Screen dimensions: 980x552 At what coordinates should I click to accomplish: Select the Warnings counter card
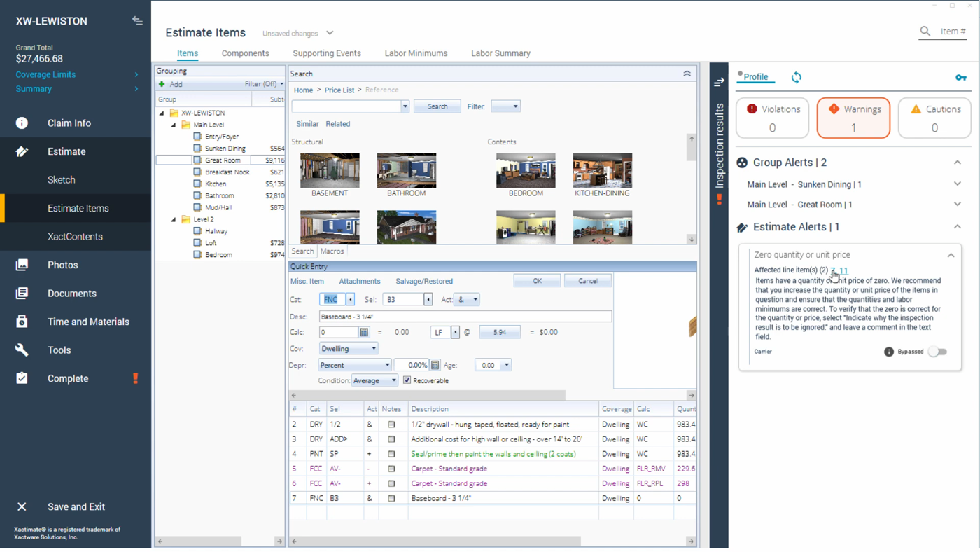(x=853, y=118)
